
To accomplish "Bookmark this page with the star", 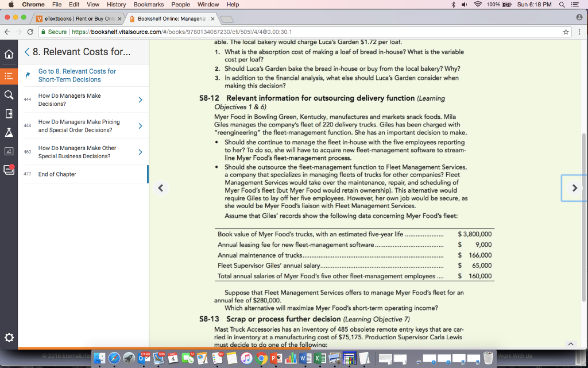I will (x=566, y=32).
